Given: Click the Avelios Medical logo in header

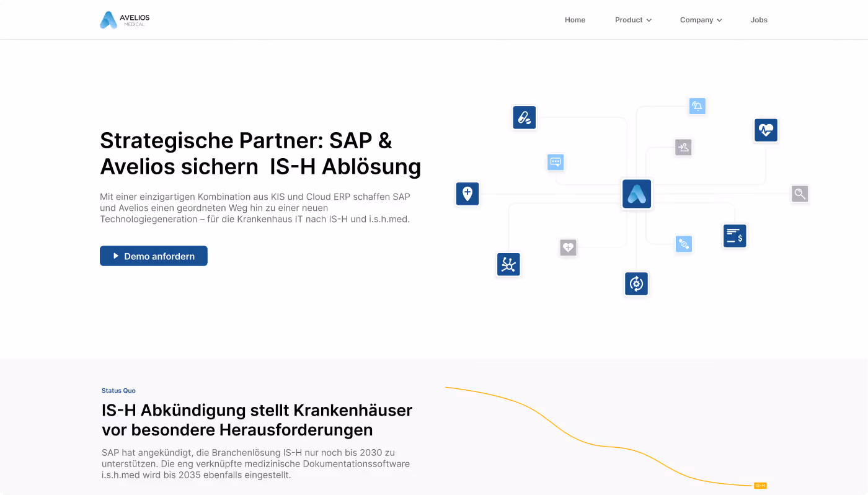Looking at the screenshot, I should pos(125,20).
